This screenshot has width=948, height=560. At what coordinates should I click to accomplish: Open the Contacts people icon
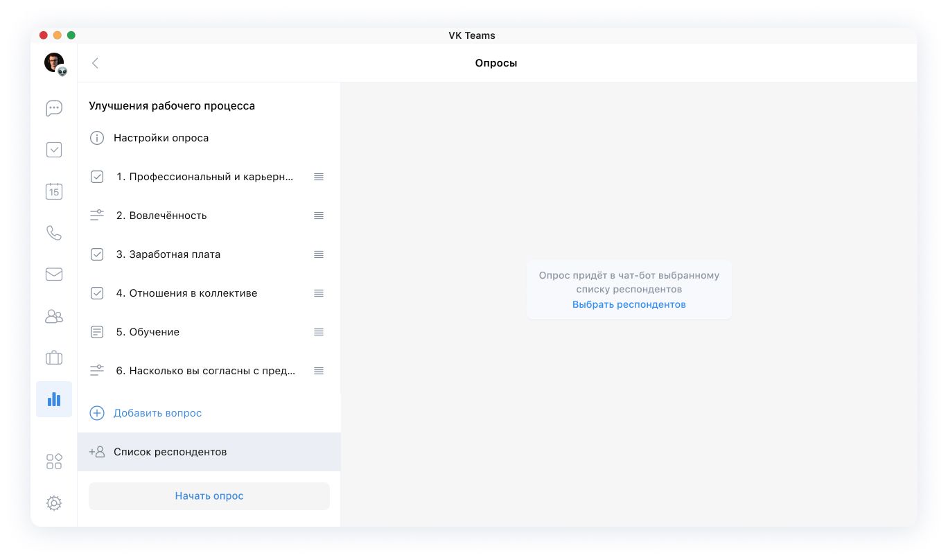[x=54, y=316]
